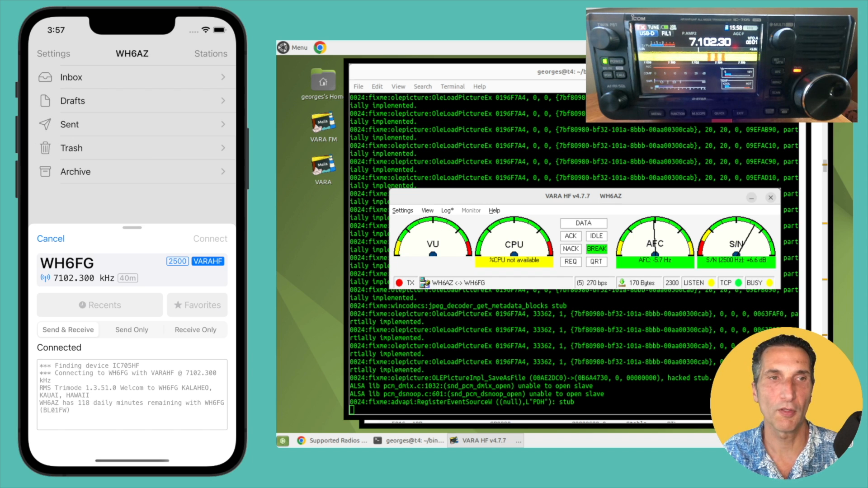Open the Trash bin icon
The image size is (868, 488).
45,148
